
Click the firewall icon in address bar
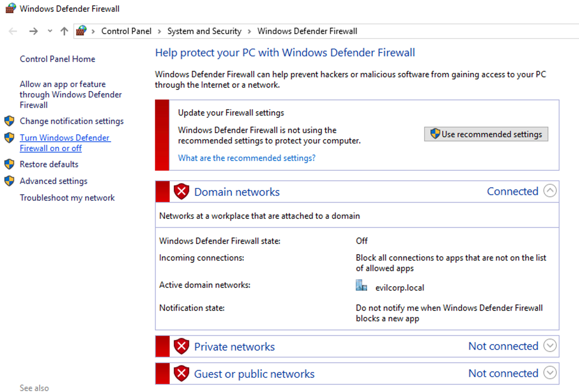coord(81,31)
